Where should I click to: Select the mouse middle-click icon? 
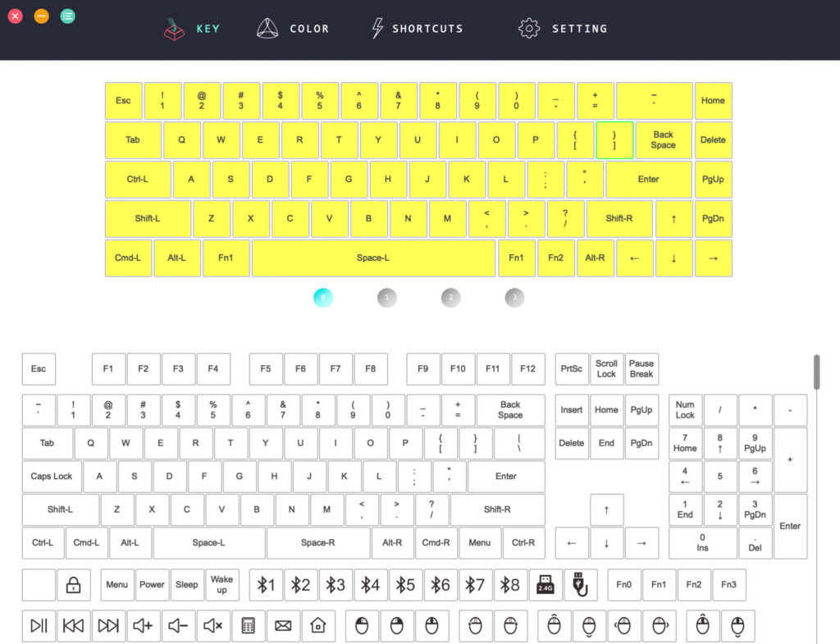click(x=431, y=625)
